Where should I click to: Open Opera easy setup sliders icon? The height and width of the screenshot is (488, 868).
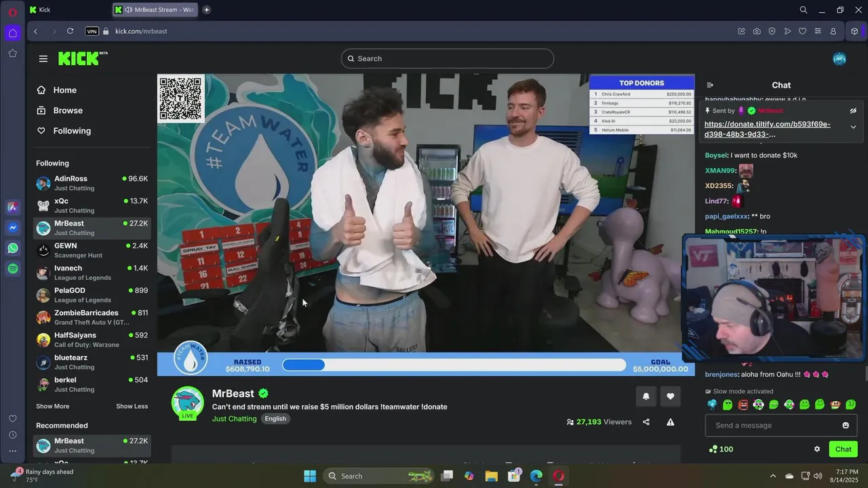(818, 31)
